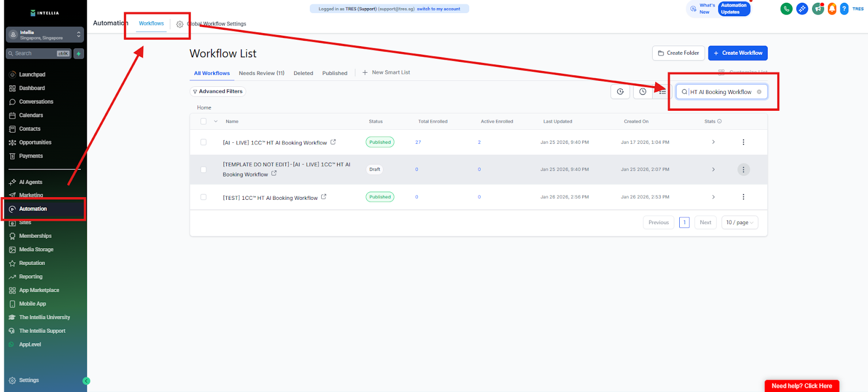The image size is (868, 392).
Task: Open App Marketplace in the sidebar
Action: click(39, 290)
